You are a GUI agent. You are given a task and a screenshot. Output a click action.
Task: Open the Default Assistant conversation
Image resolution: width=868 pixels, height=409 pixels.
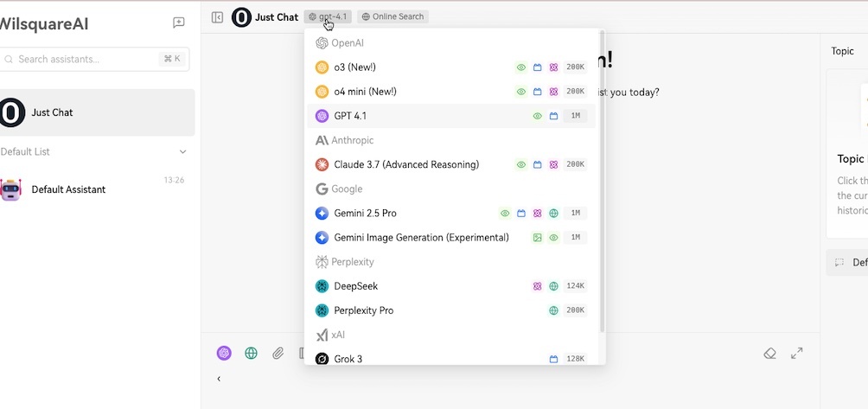[97, 189]
